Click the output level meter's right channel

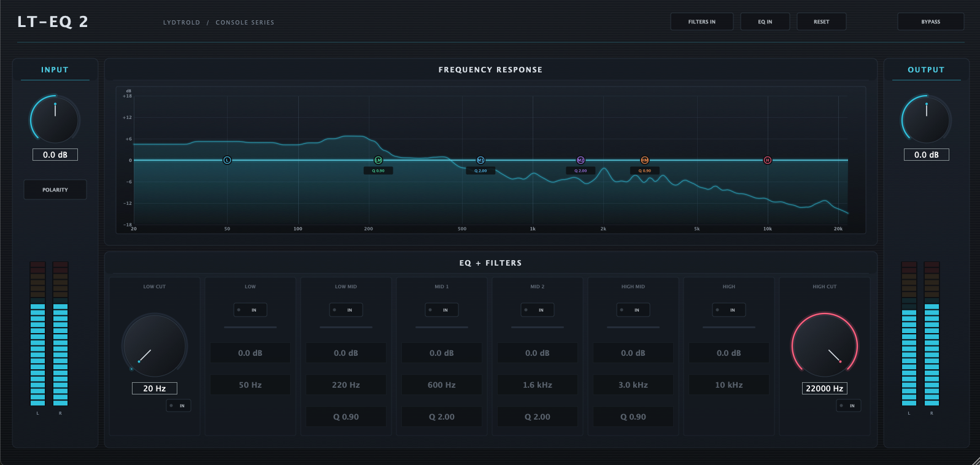click(x=932, y=334)
